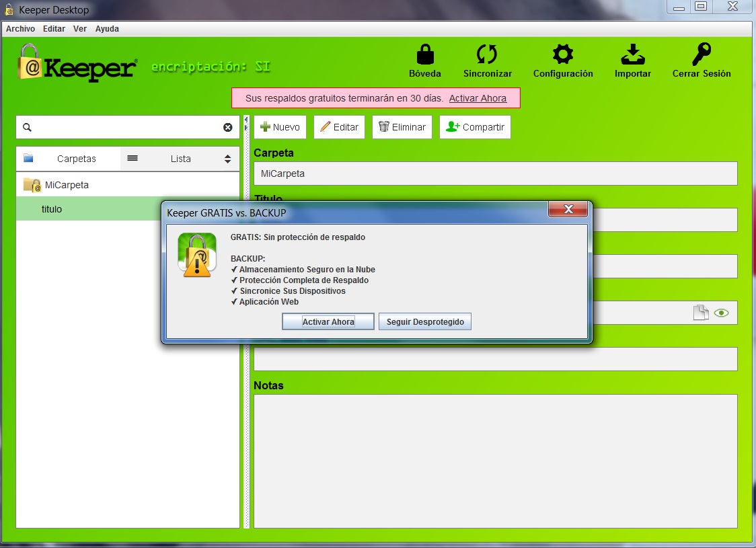Switch to the Lista tab
The image size is (756, 548).
(180, 159)
